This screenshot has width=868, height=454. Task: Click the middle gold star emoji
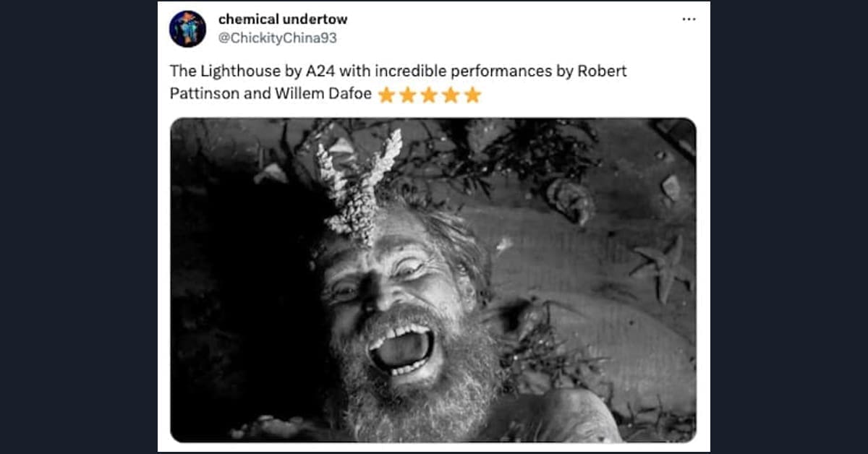[x=430, y=95]
